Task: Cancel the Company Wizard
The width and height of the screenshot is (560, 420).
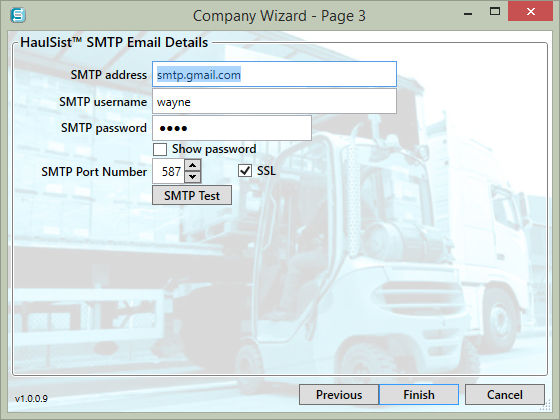Action: (x=505, y=395)
